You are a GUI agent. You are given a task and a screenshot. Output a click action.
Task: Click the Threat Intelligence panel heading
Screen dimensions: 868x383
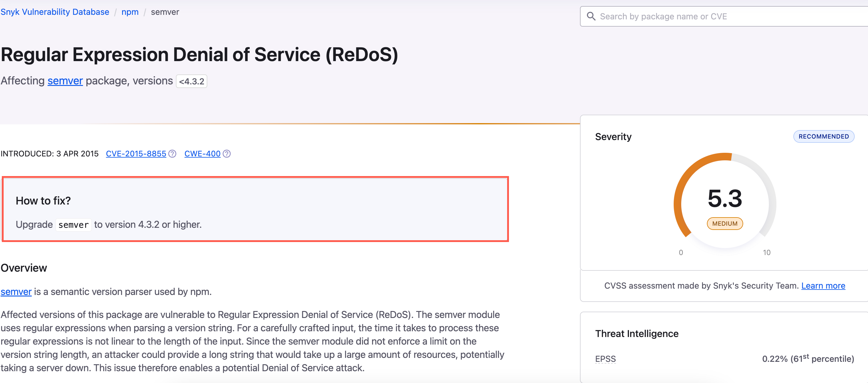tap(636, 333)
